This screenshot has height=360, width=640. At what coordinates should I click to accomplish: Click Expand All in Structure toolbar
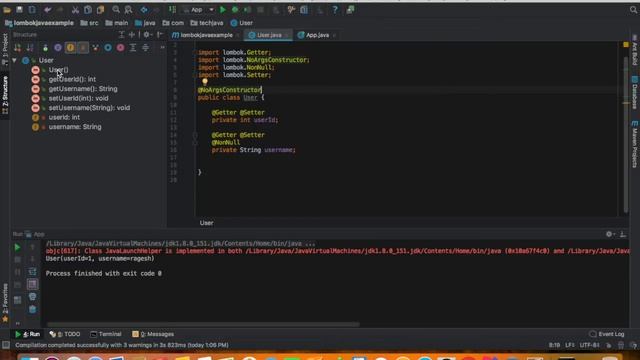click(x=133, y=48)
